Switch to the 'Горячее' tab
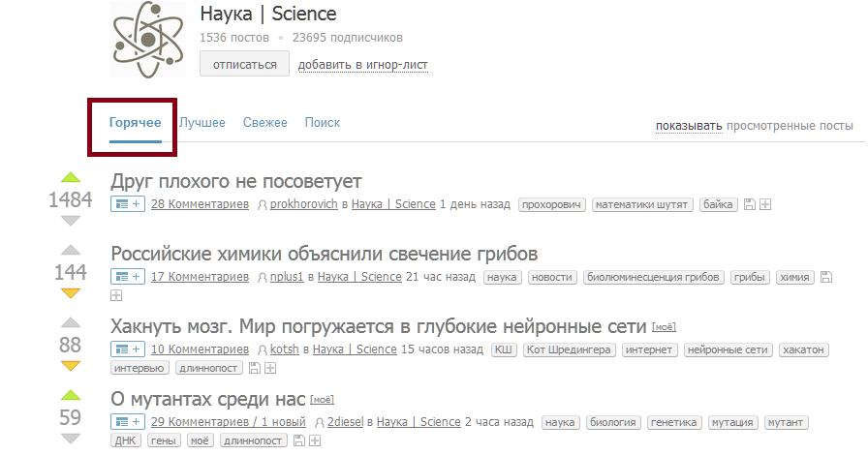The width and height of the screenshot is (868, 455). pyautogui.click(x=135, y=123)
